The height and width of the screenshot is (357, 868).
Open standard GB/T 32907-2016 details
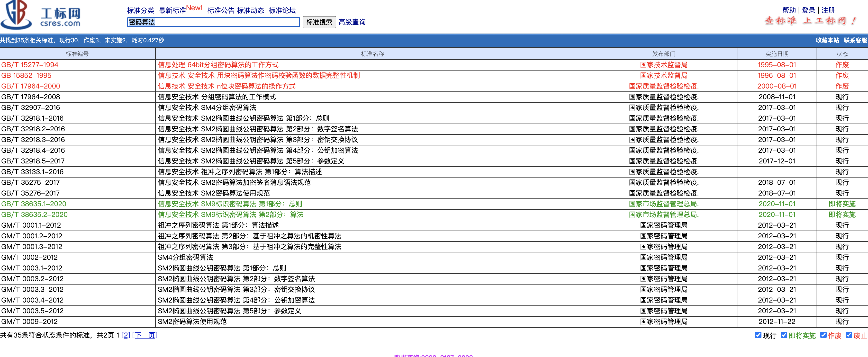pyautogui.click(x=31, y=107)
